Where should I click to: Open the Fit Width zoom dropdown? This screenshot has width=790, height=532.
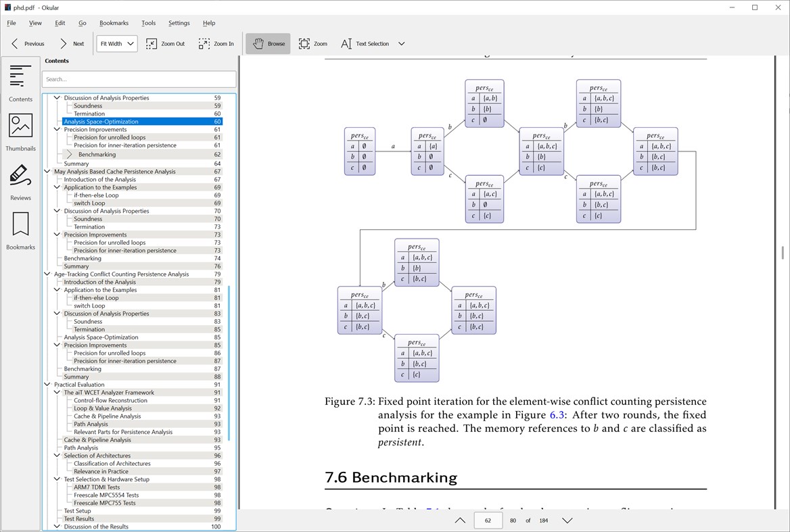coord(116,43)
